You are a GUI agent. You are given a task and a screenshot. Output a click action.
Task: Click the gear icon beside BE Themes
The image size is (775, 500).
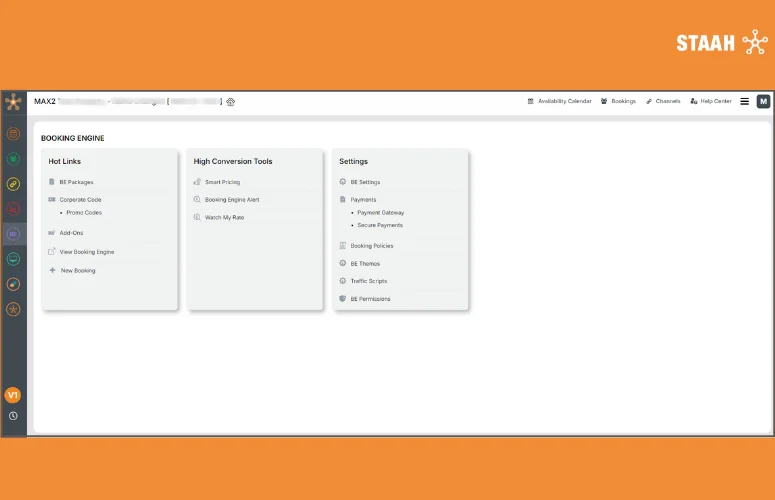[x=343, y=263]
